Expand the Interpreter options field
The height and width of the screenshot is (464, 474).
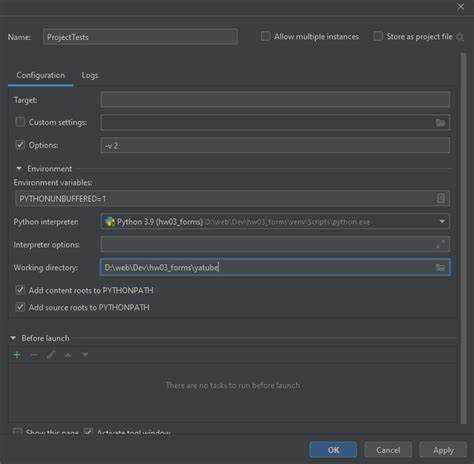(x=441, y=244)
